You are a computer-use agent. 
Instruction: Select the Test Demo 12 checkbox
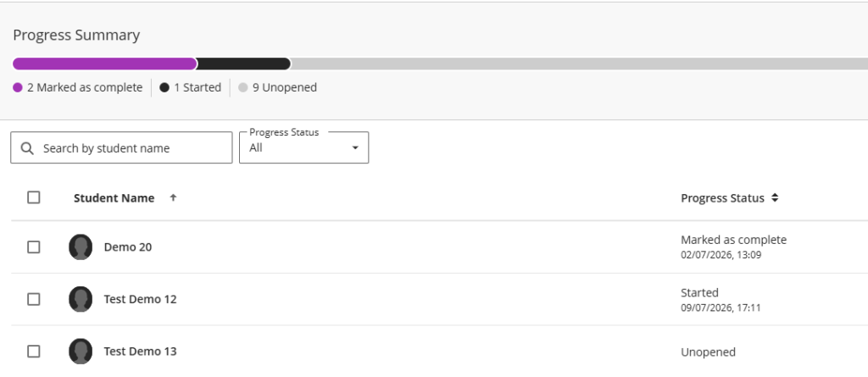coord(34,299)
